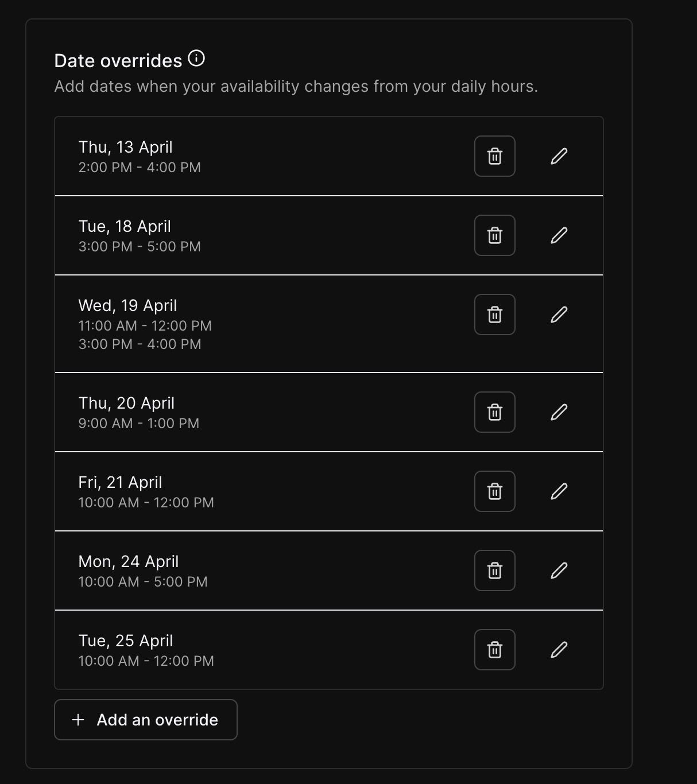Click the Add an override button
This screenshot has height=784, width=697.
coord(145,720)
